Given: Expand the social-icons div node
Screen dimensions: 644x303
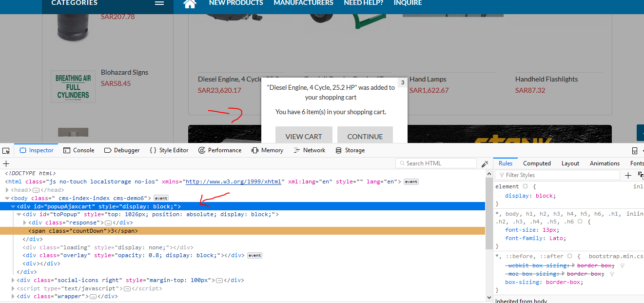Looking at the screenshot, I should tap(13, 280).
